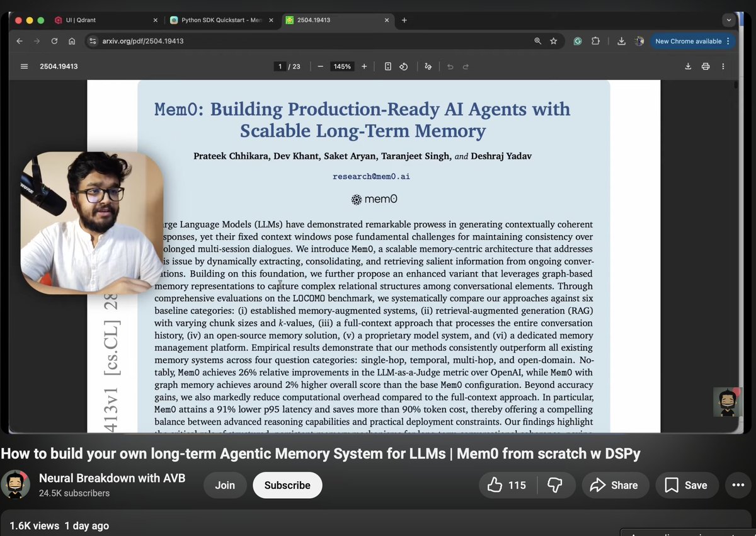This screenshot has height=536, width=756.
Task: Share the video
Action: click(x=614, y=485)
